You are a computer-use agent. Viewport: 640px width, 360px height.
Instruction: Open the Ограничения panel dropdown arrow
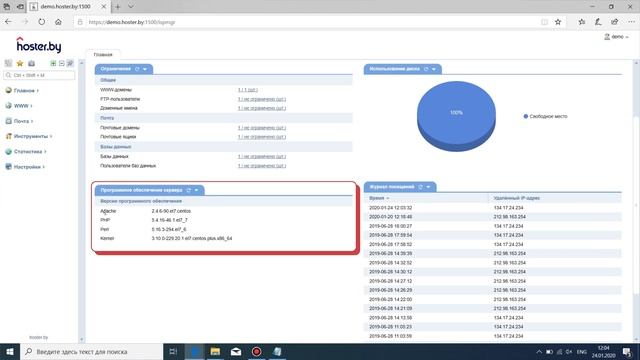(x=145, y=69)
